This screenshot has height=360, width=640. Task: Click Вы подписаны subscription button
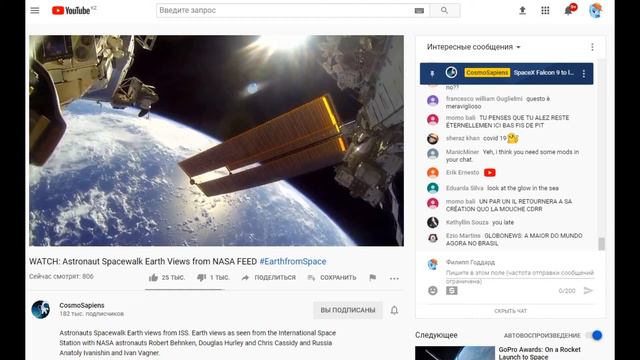click(348, 310)
